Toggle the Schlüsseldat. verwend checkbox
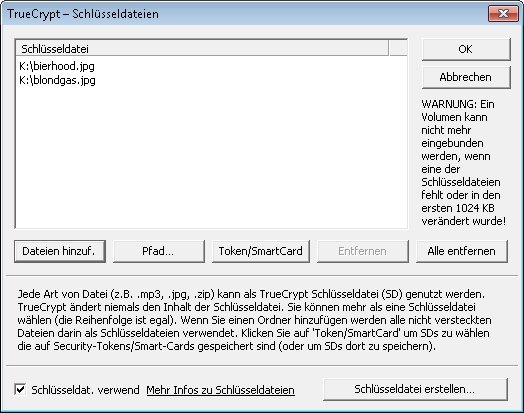 (x=20, y=389)
